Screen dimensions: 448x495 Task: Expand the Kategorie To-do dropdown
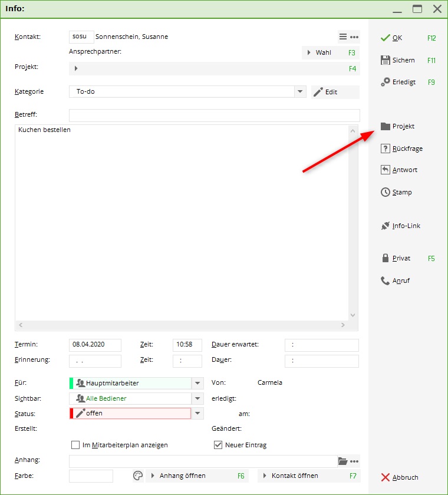pyautogui.click(x=300, y=92)
